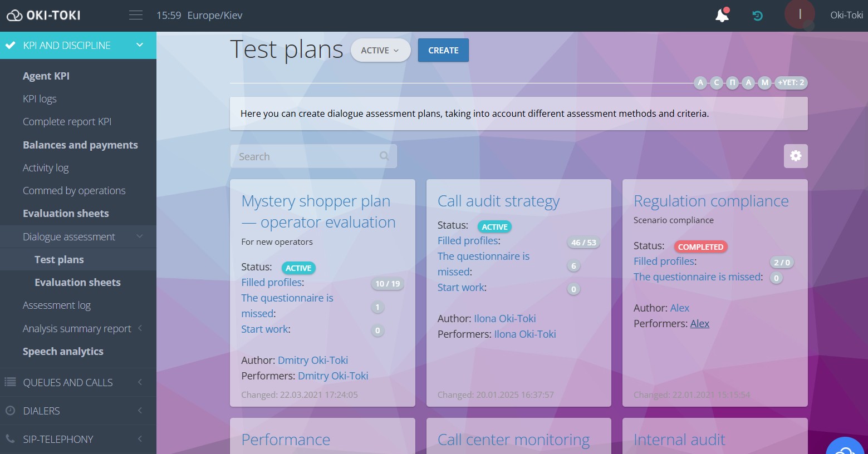Click the notification bell icon
This screenshot has height=454, width=868.
click(722, 15)
